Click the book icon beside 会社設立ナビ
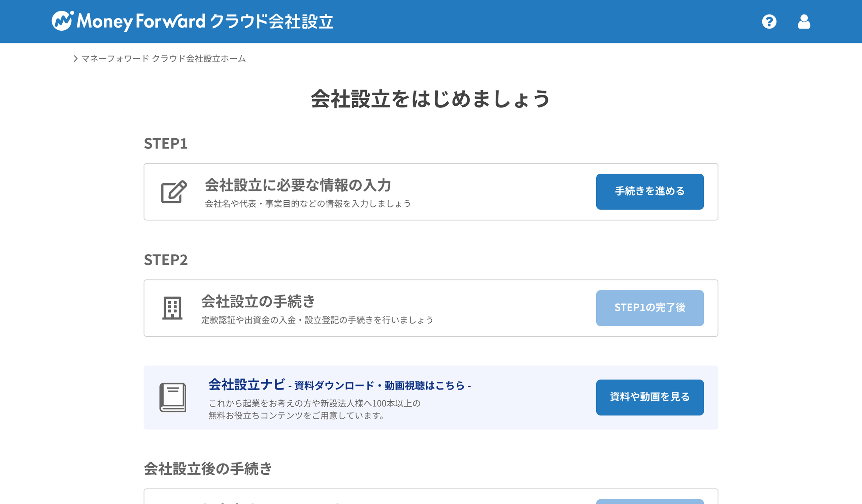The width and height of the screenshot is (862, 504). pyautogui.click(x=173, y=397)
